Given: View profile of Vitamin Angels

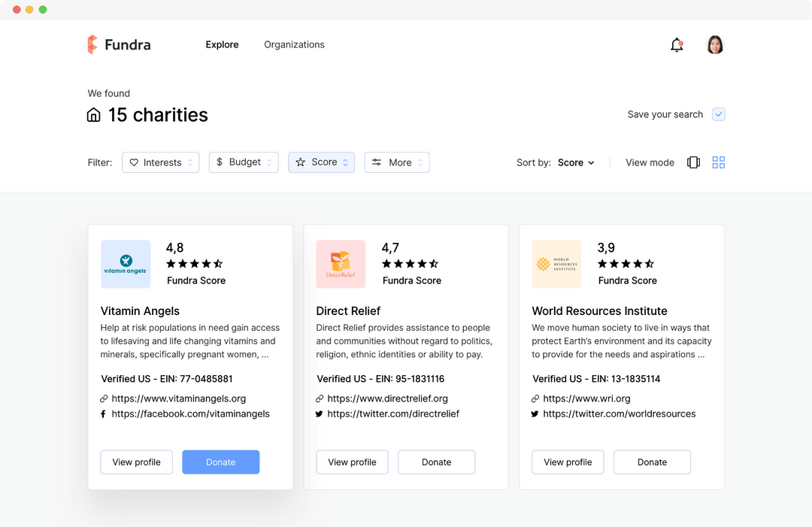Looking at the screenshot, I should (x=136, y=462).
